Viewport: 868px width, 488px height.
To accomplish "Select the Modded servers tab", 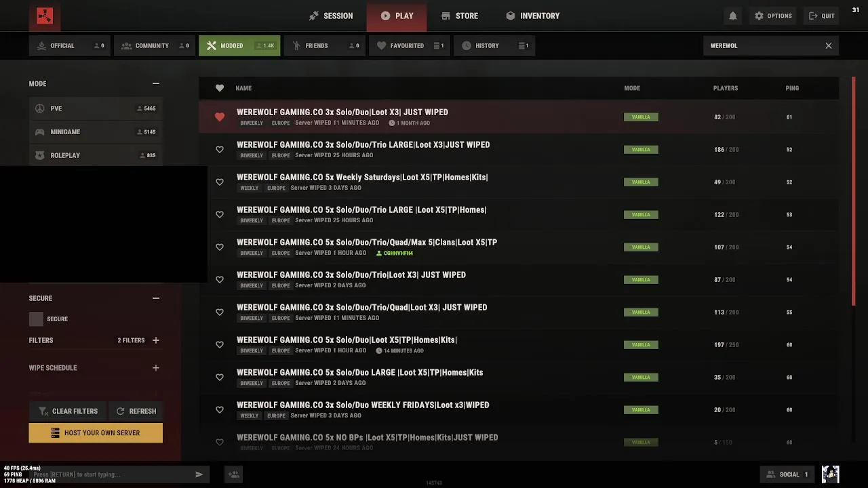I will tap(239, 45).
